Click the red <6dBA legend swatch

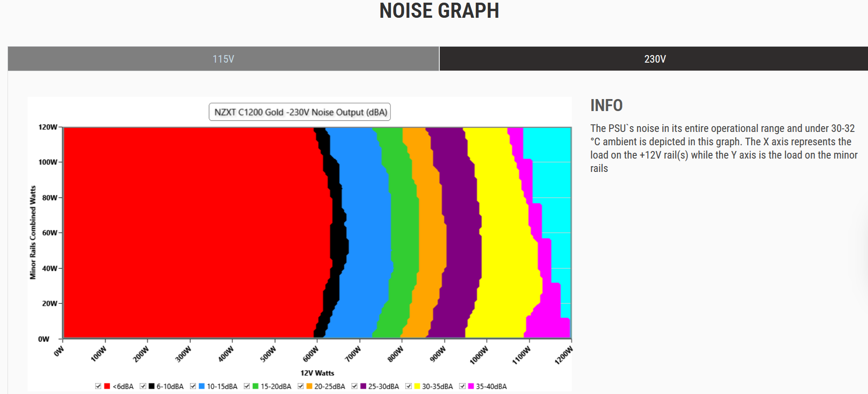107,386
